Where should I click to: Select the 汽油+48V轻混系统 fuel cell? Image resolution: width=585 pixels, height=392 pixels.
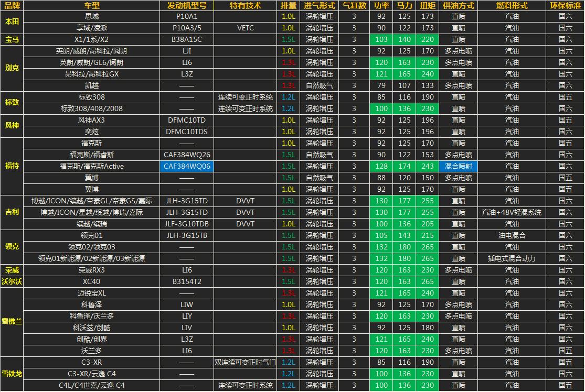pos(512,212)
